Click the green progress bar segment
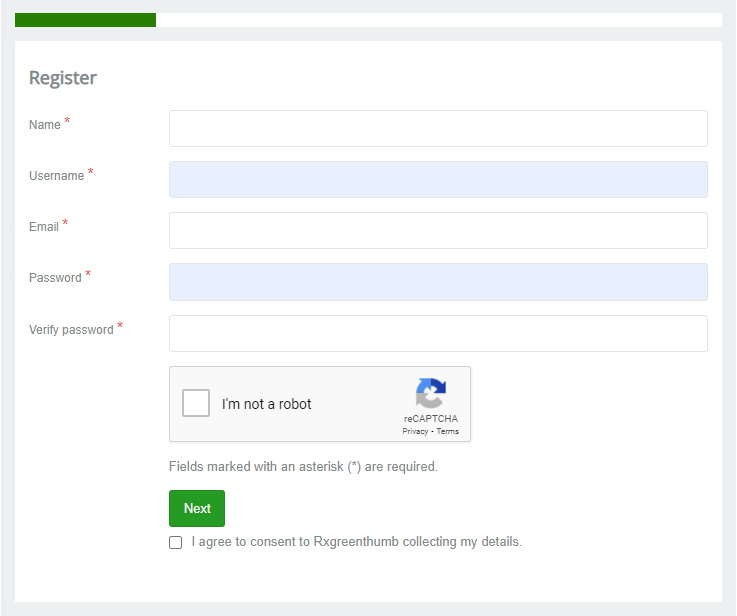This screenshot has height=616, width=737. point(85,20)
